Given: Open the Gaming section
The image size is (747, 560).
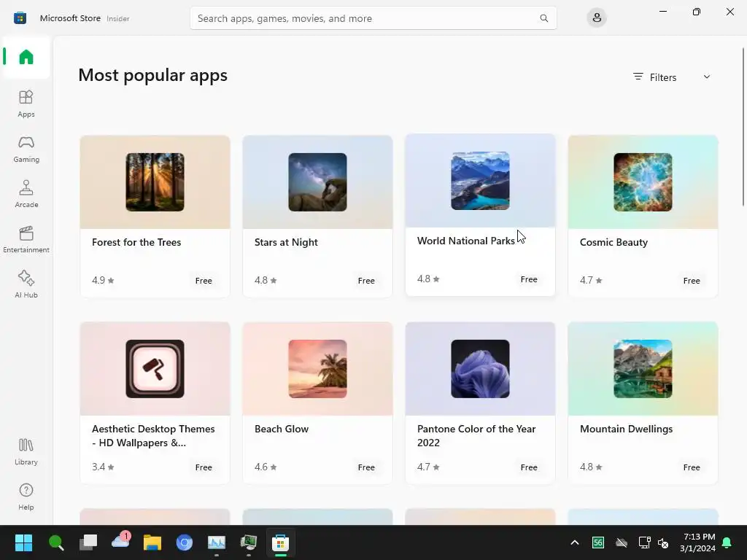Looking at the screenshot, I should tap(26, 149).
